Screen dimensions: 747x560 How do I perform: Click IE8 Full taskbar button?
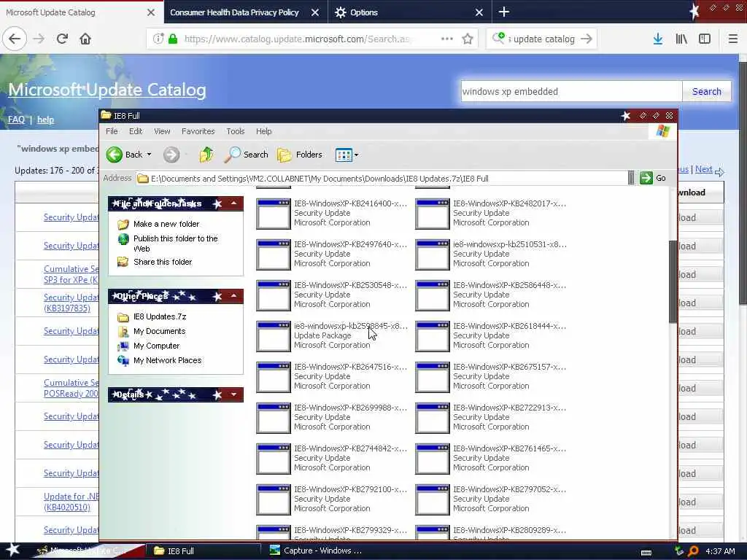coord(204,551)
